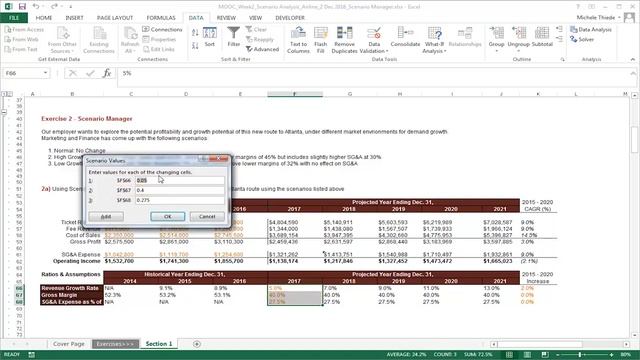Open the Cover Page sheet tab
The image size is (640, 360).
click(69, 344)
